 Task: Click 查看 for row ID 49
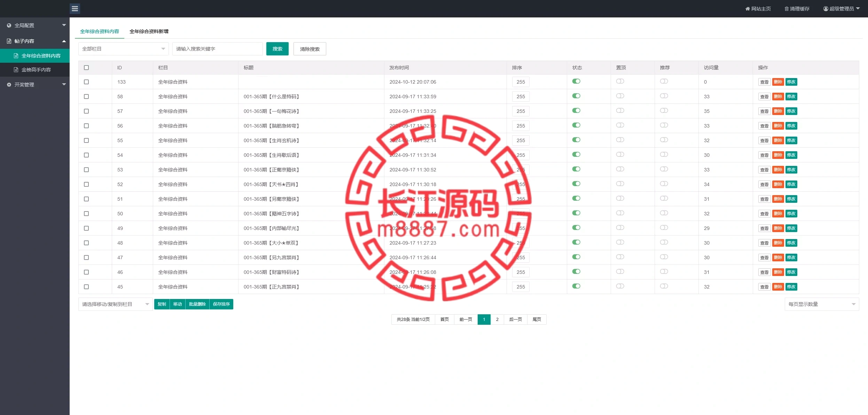(x=764, y=228)
